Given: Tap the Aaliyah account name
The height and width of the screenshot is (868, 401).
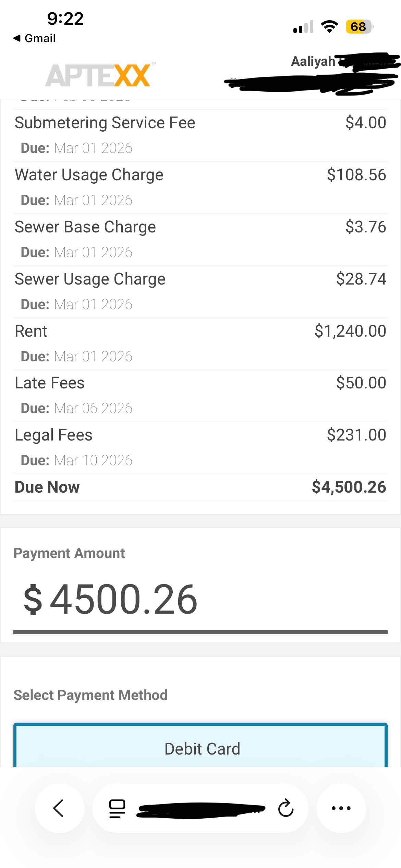Looking at the screenshot, I should coord(313,61).
